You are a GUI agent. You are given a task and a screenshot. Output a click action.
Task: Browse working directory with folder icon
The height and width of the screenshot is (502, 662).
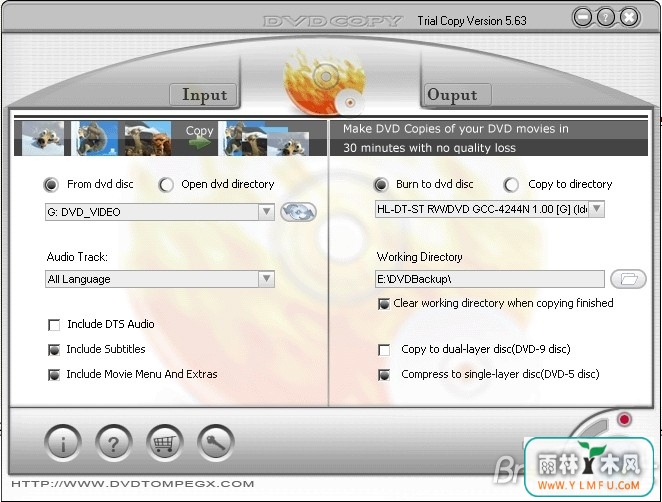[628, 279]
